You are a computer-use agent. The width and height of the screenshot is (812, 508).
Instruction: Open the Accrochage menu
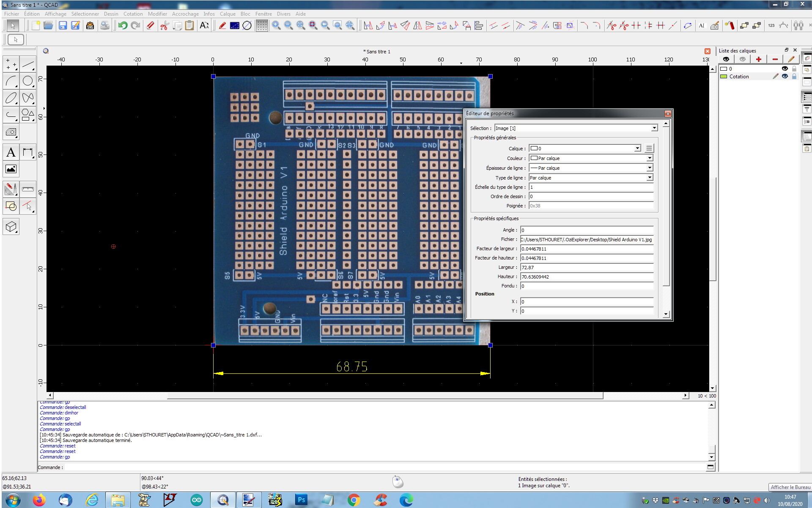point(185,14)
